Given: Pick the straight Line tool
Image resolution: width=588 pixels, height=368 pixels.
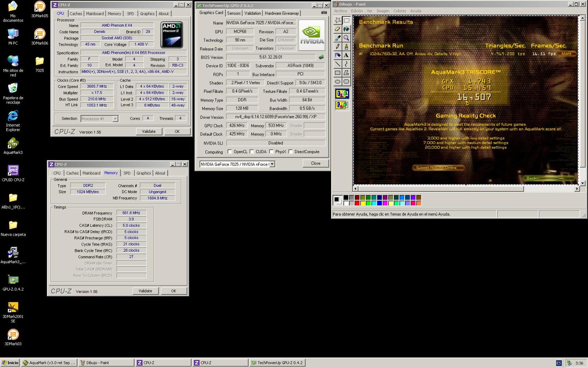Looking at the screenshot, I should pos(337,64).
